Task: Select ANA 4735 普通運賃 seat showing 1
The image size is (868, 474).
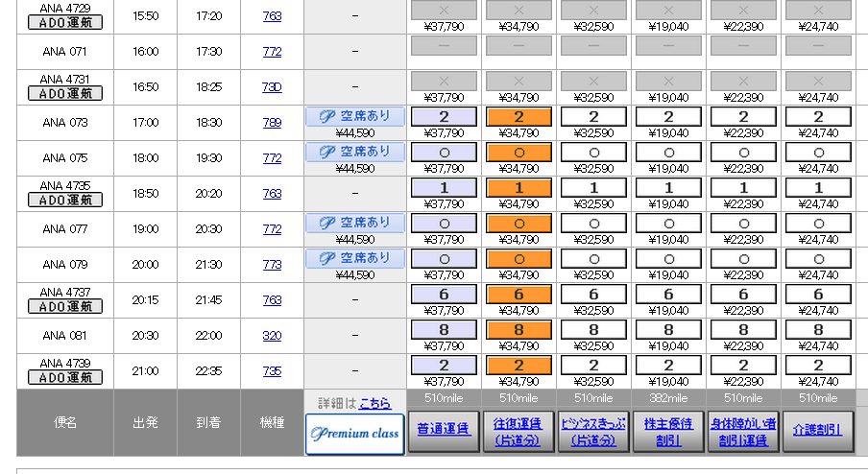Action: [444, 188]
